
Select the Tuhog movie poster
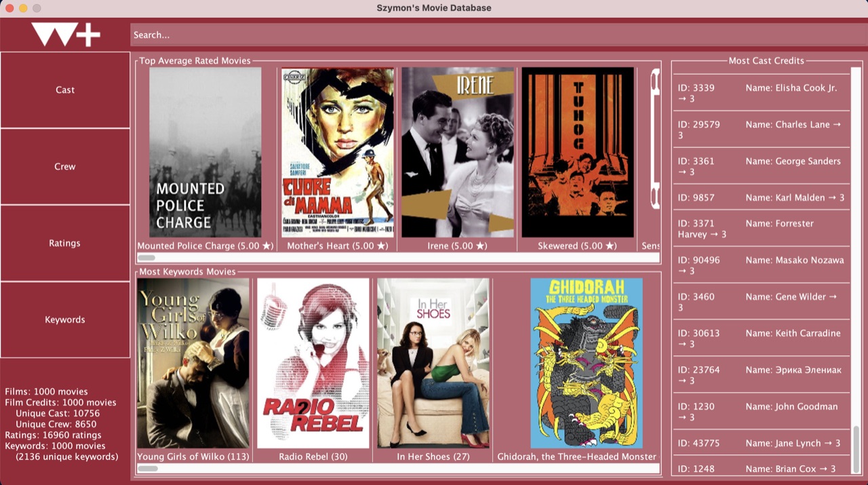(578, 153)
